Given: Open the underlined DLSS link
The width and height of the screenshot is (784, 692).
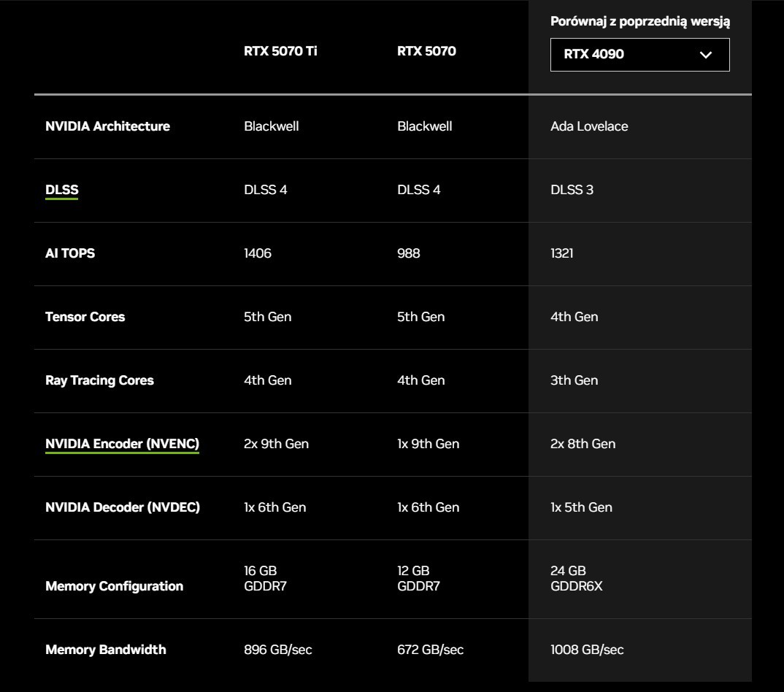Looking at the screenshot, I should click(61, 190).
